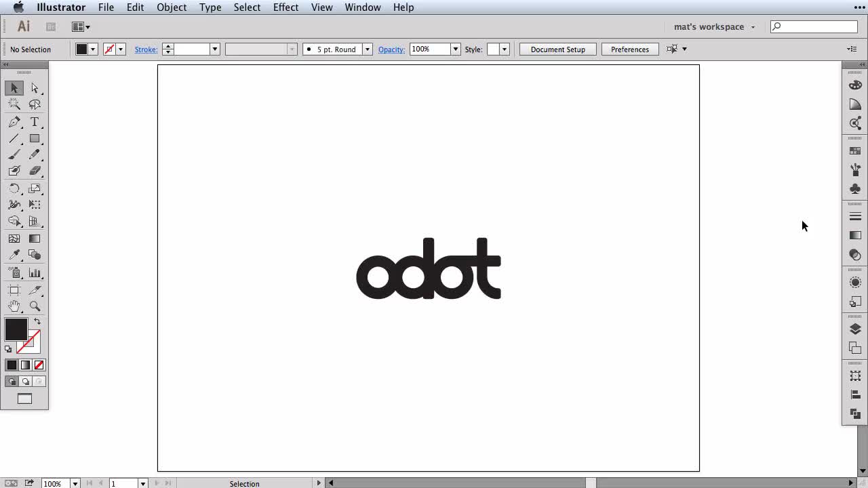
Task: Set paint mode to Gradient
Action: coord(25,365)
